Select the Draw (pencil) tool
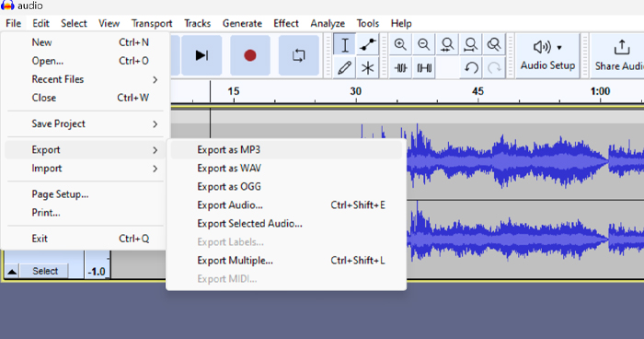The image size is (644, 339). coord(345,67)
